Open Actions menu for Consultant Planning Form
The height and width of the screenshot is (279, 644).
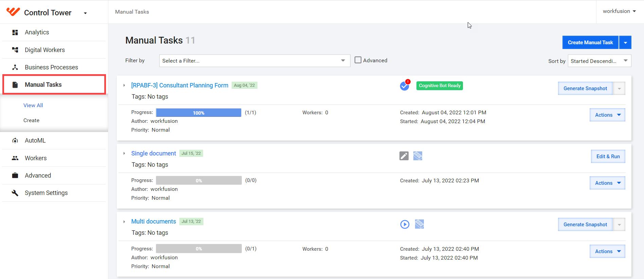(607, 115)
